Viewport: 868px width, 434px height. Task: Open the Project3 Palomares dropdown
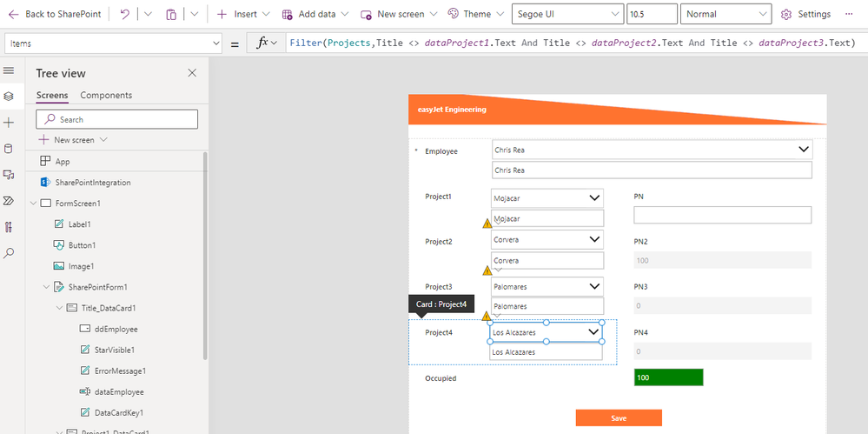tap(547, 286)
